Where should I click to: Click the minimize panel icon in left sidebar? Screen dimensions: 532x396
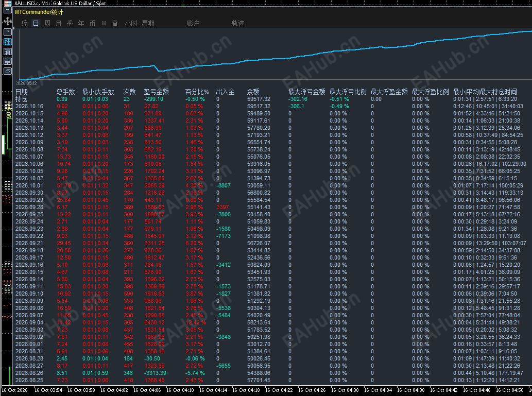pos(7,10)
